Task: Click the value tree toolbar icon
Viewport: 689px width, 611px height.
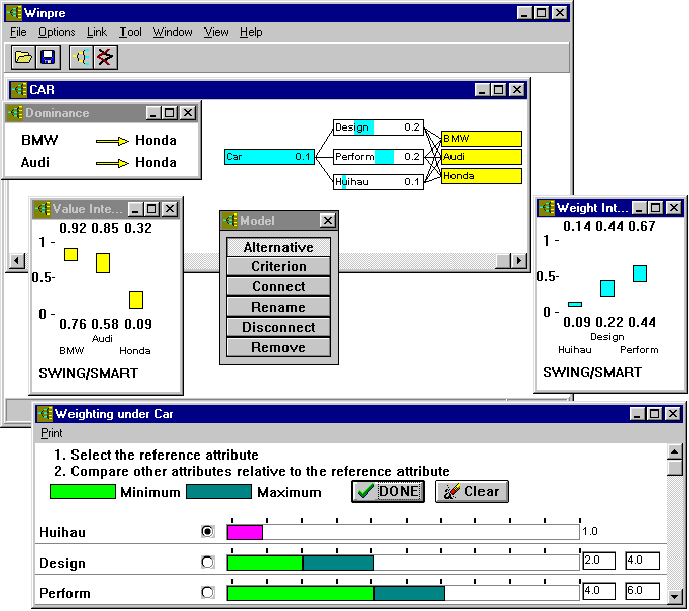Action: click(81, 58)
